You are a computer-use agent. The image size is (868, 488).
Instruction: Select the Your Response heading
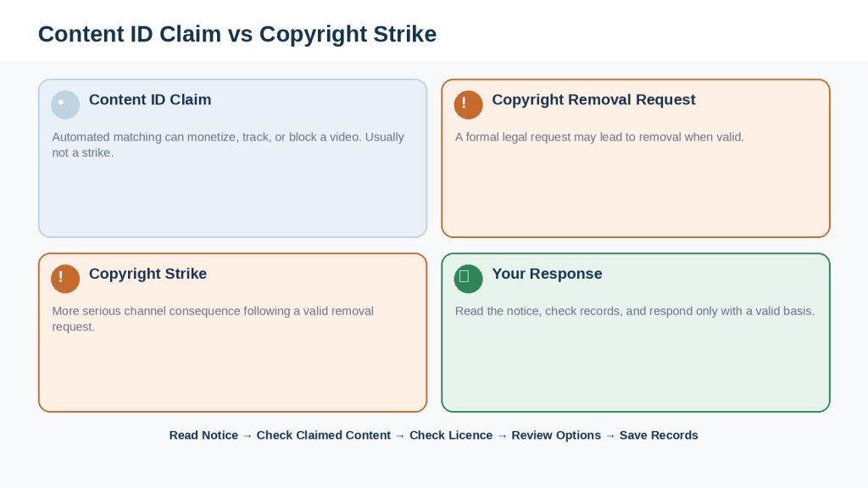[547, 274]
